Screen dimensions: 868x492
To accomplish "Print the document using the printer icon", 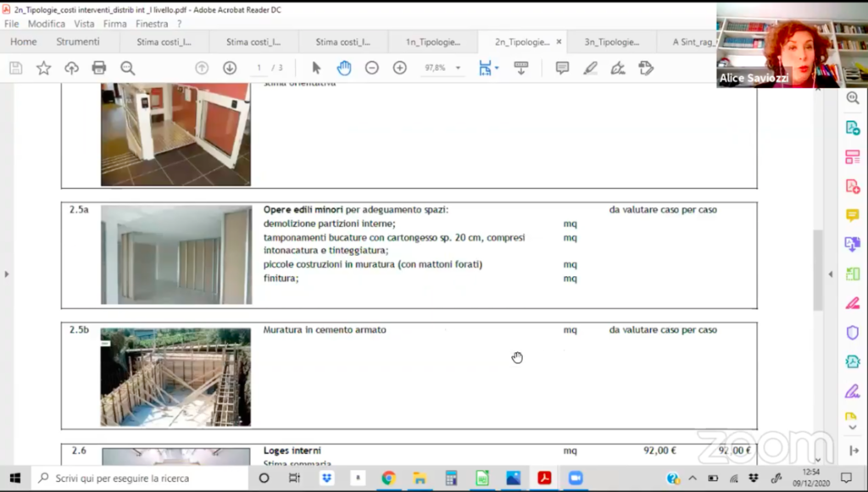I will coord(99,68).
